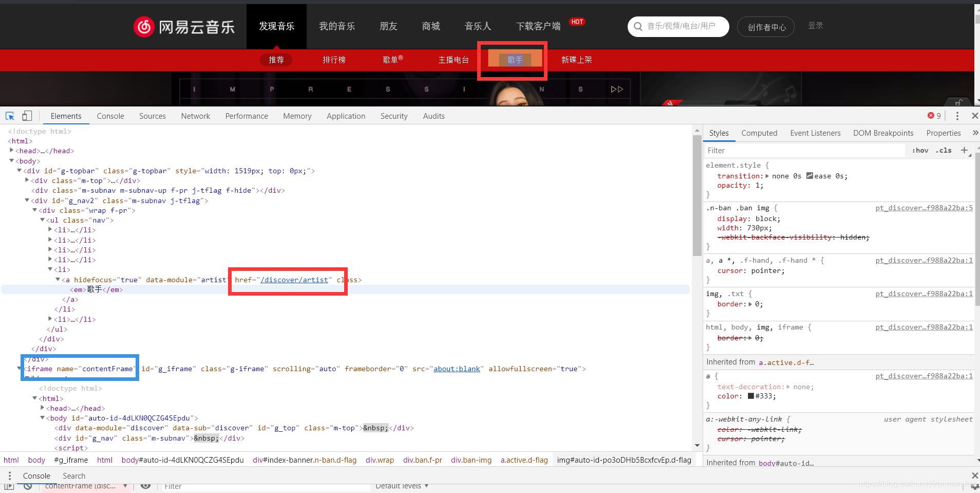This screenshot has width=980, height=493.
Task: Expand the text-decoration none value triangle
Action: 788,387
